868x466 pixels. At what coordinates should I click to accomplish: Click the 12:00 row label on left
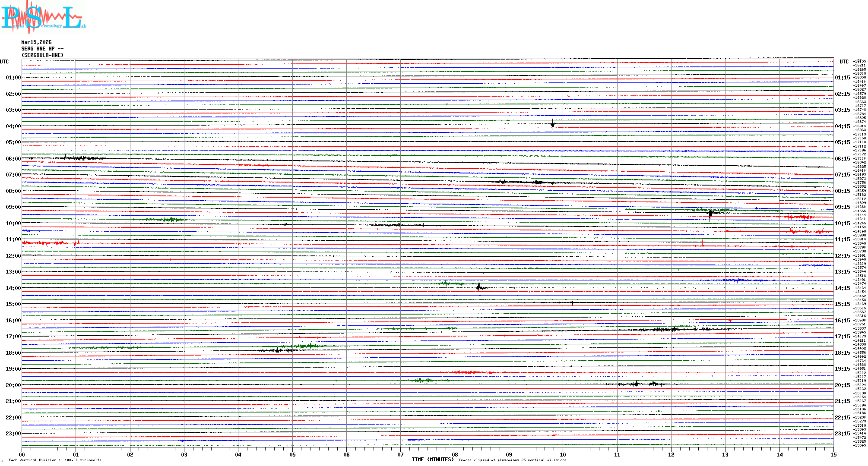(13, 256)
